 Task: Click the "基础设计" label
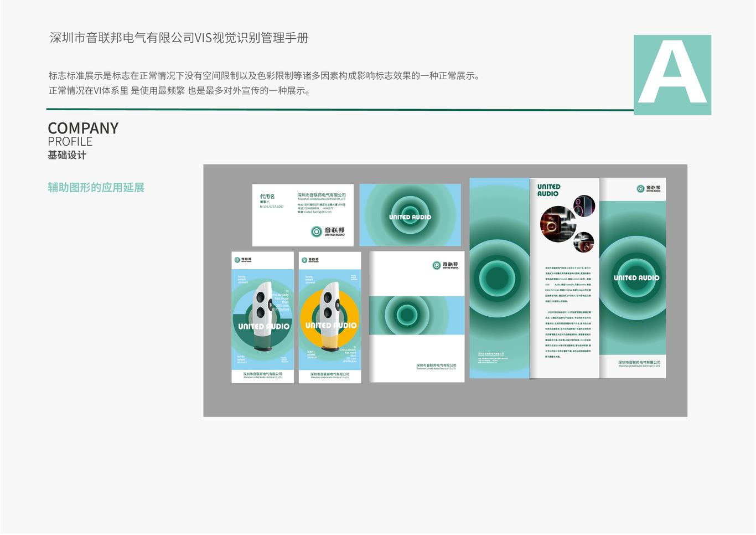[x=67, y=155]
